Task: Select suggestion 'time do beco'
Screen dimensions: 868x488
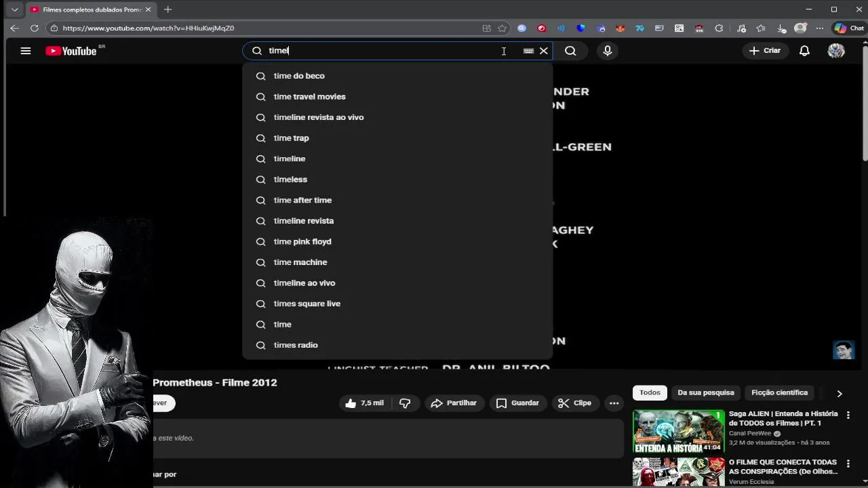Action: click(x=397, y=76)
